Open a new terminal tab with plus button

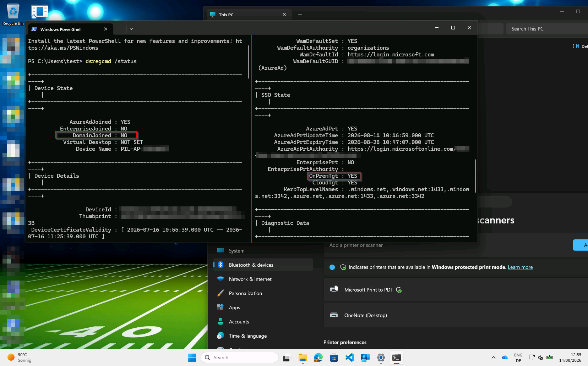(x=121, y=29)
